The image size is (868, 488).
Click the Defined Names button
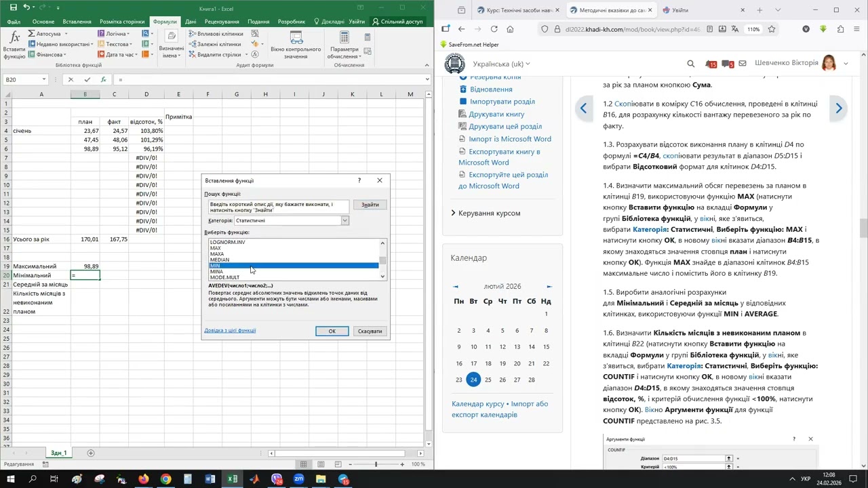click(x=171, y=45)
